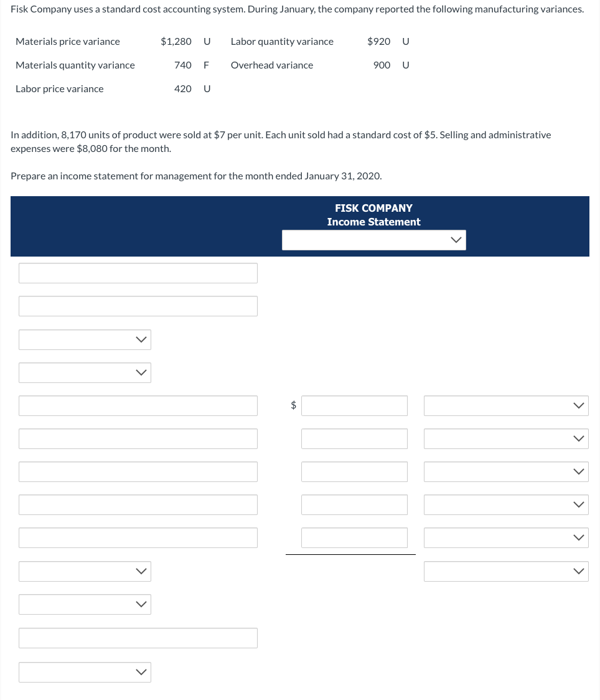Click the label field above the bottom-left dropdown
The image size is (600, 700).
click(138, 638)
